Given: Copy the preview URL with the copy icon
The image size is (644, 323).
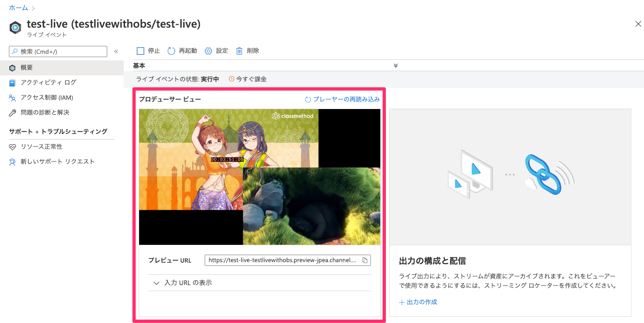Looking at the screenshot, I should click(x=365, y=260).
